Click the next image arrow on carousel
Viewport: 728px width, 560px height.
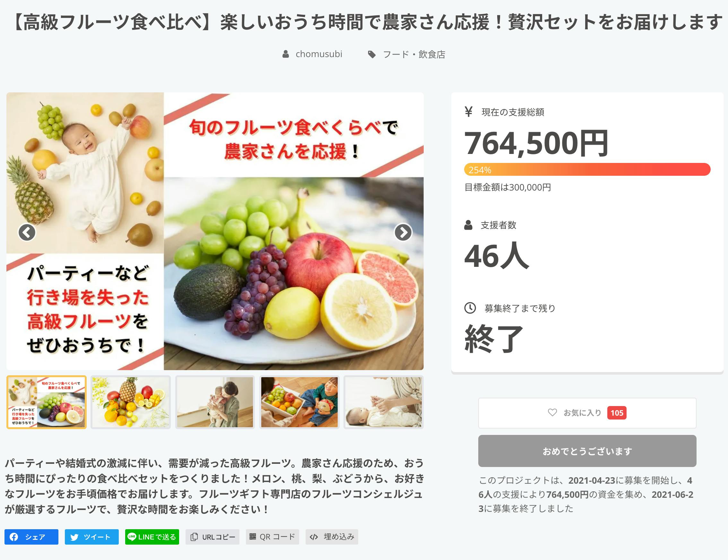[403, 232]
